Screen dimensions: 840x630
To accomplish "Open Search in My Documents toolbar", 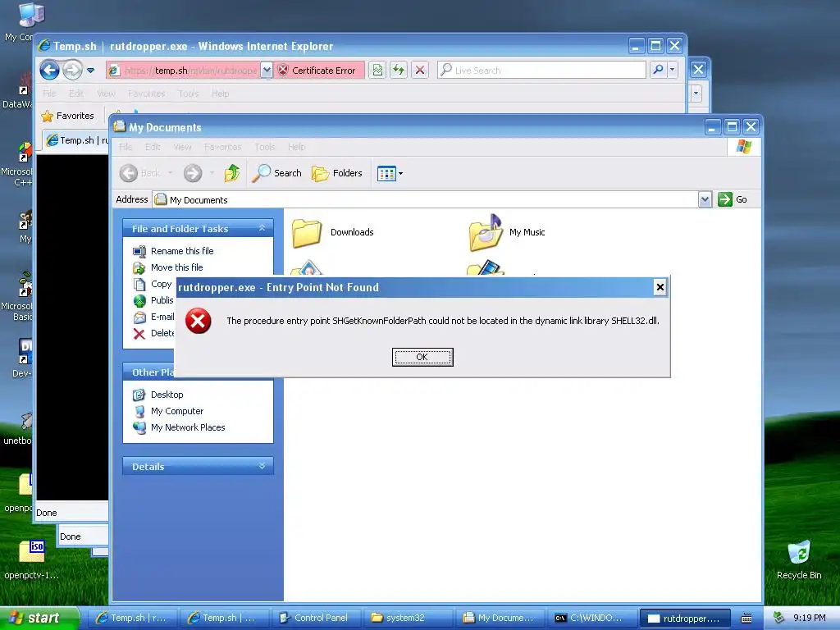I will point(277,173).
